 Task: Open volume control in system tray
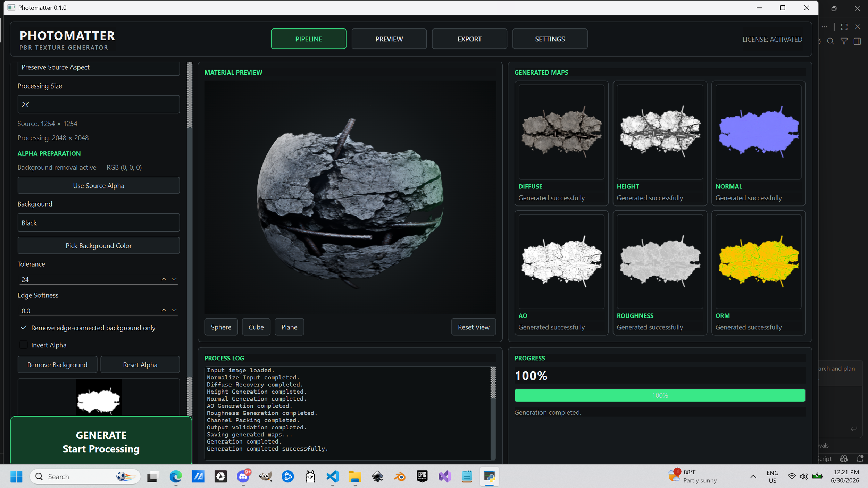click(x=804, y=477)
